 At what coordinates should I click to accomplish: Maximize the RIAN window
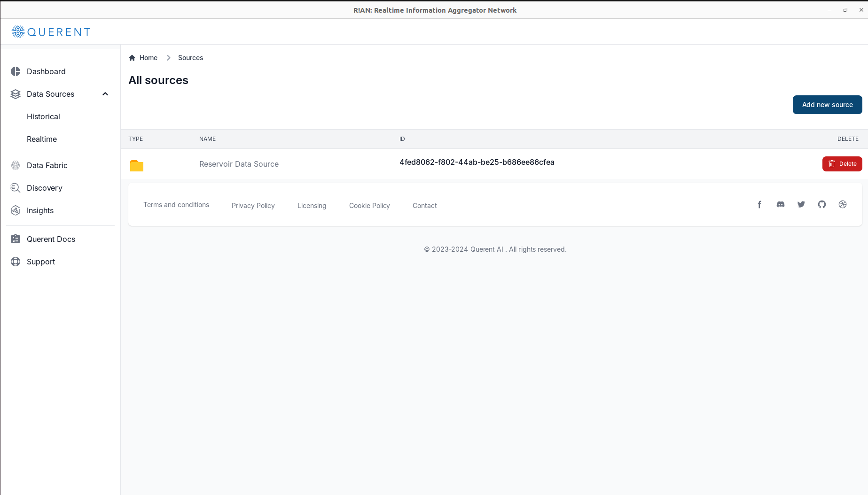[845, 10]
